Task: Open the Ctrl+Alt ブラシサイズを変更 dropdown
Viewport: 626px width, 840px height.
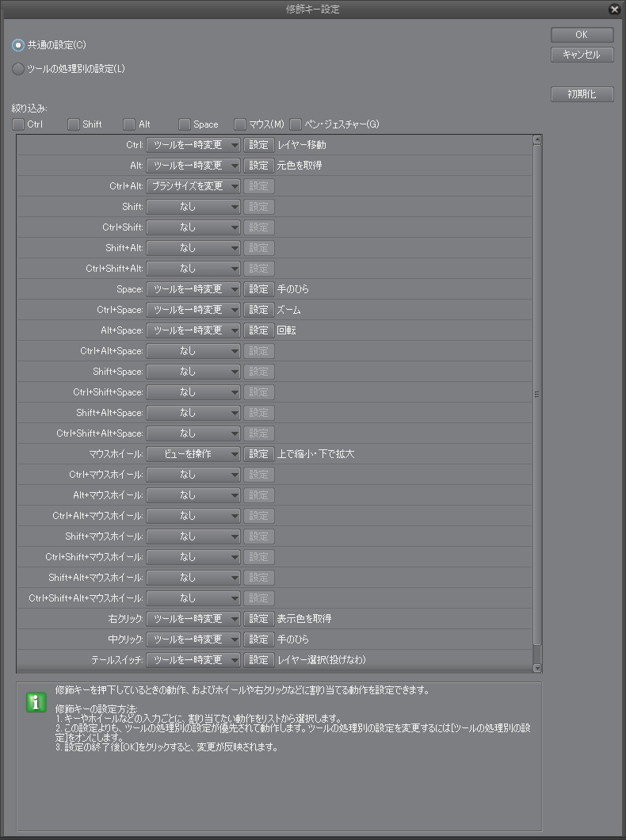Action: [x=193, y=186]
